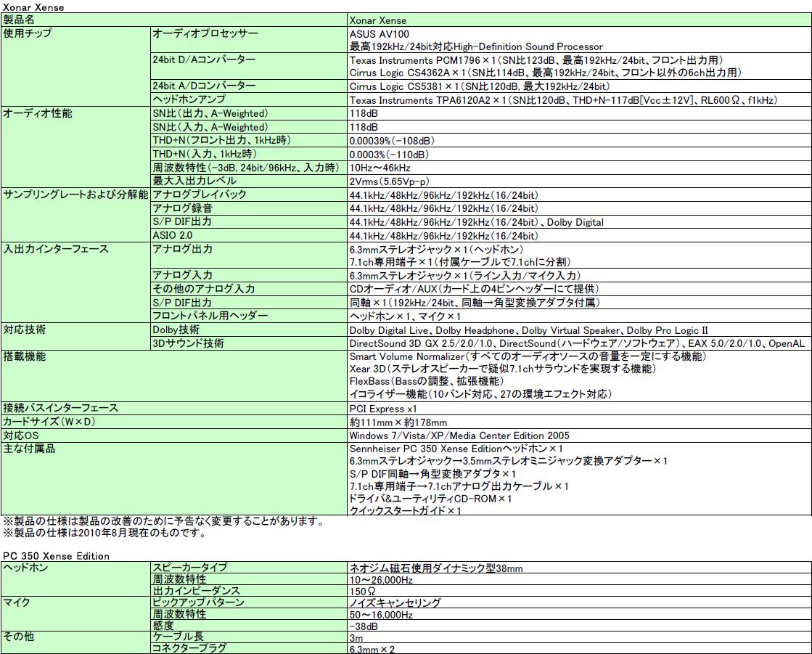Select the '入出力インターフェース' category cell
Image resolution: width=812 pixels, height=654 pixels.
click(75, 282)
